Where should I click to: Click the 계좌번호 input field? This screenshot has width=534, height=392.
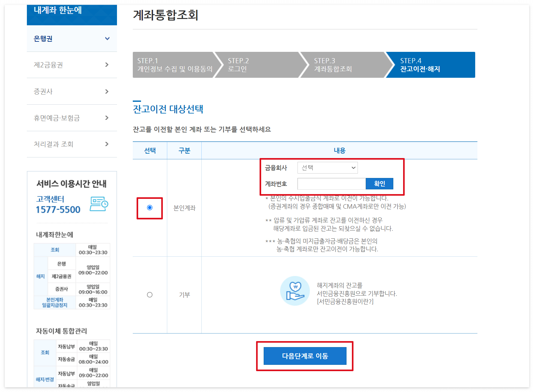coord(331,184)
